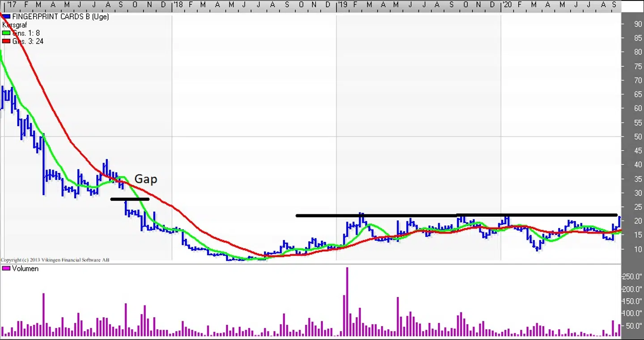This screenshot has height=340, width=644.
Task: Click the Vikingen Financial Software copyright text
Action: [x=55, y=260]
